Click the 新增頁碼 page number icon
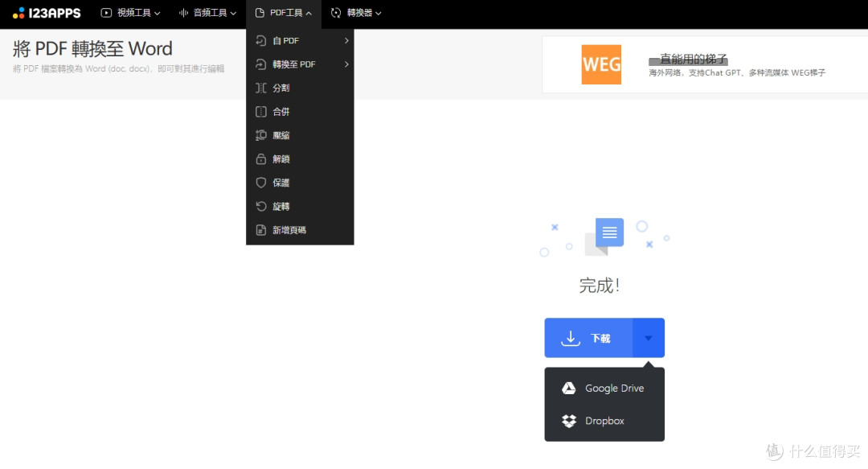868x469 pixels. (x=260, y=230)
